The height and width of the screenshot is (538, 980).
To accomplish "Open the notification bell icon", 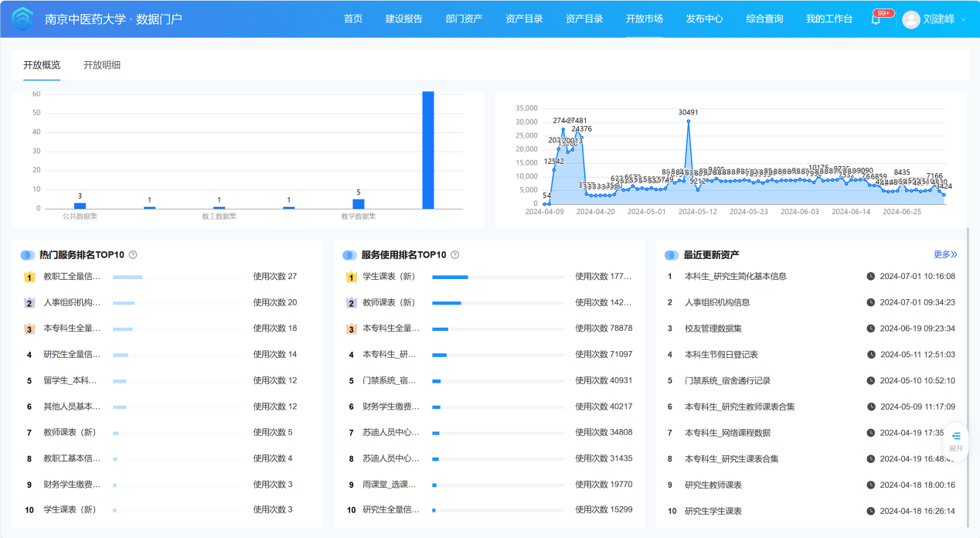I will point(876,20).
